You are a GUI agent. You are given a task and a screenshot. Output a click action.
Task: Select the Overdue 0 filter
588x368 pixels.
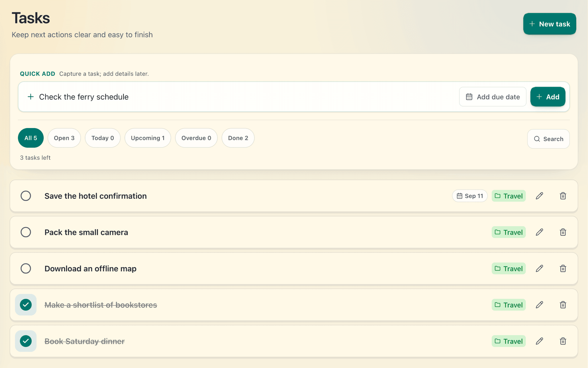(x=196, y=138)
